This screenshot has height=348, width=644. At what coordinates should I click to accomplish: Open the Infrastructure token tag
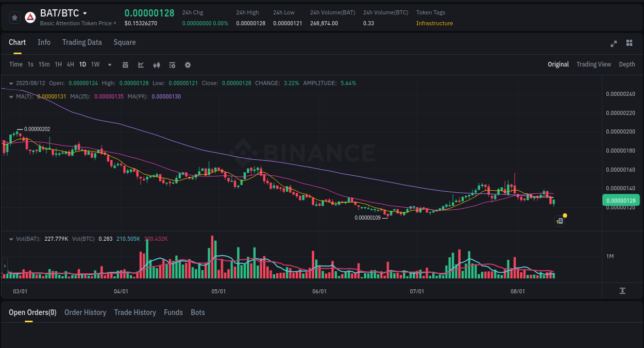[434, 23]
